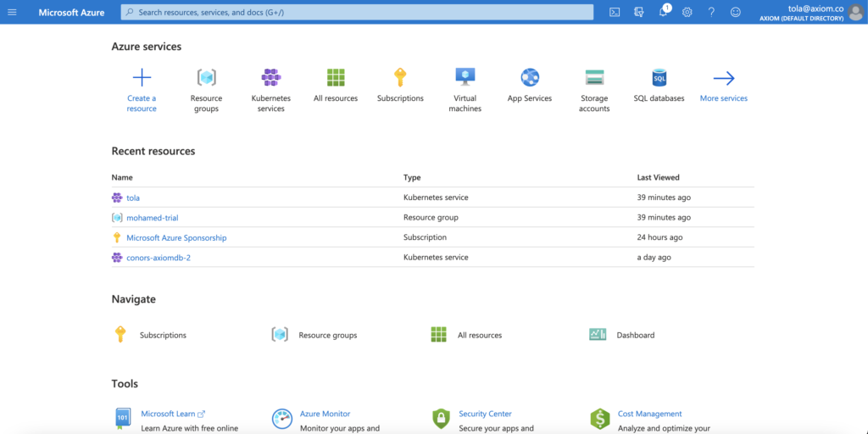Click the Microsoft Azure home title
Viewport: 868px width, 434px height.
point(71,12)
